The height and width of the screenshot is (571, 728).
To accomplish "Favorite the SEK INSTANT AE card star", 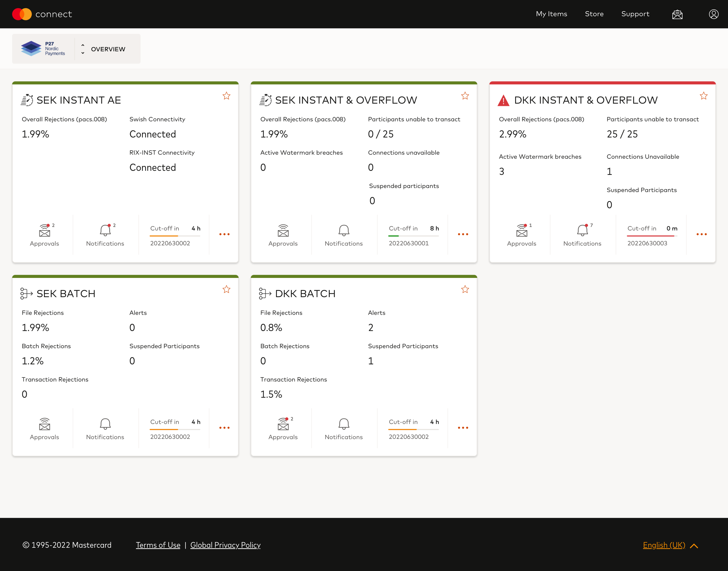I will 227,96.
